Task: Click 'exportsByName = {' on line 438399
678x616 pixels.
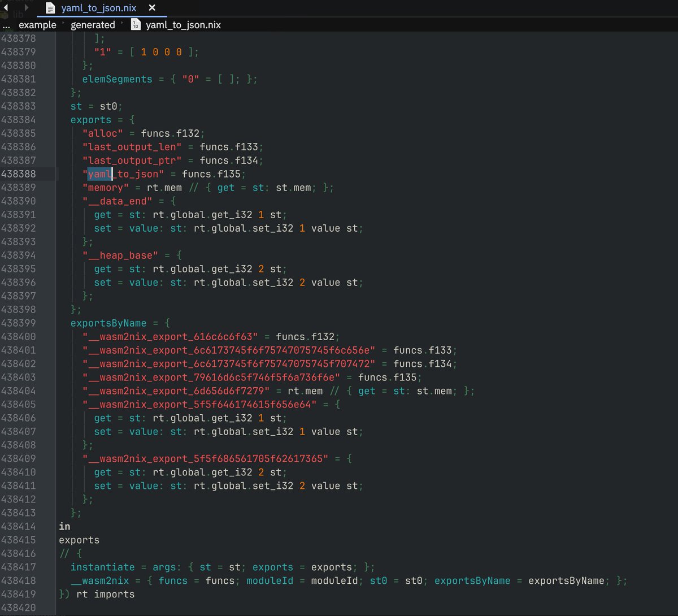Action: (x=120, y=323)
